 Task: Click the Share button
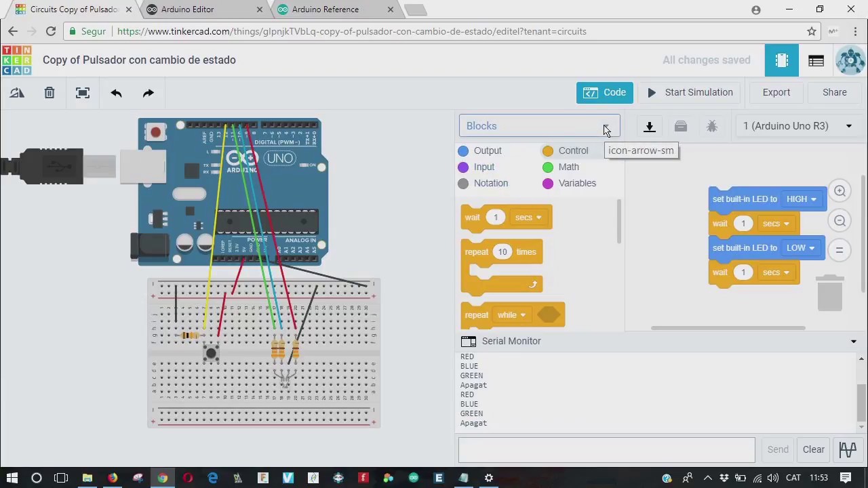(835, 92)
